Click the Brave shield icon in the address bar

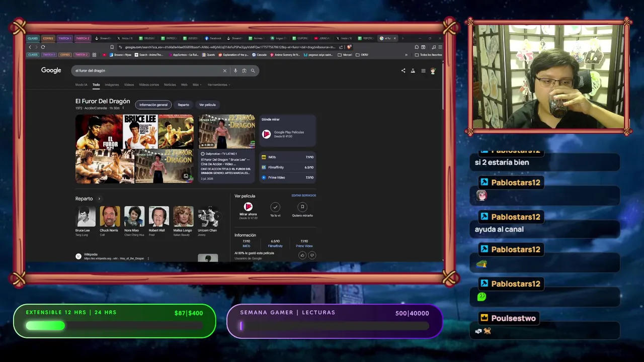349,47
